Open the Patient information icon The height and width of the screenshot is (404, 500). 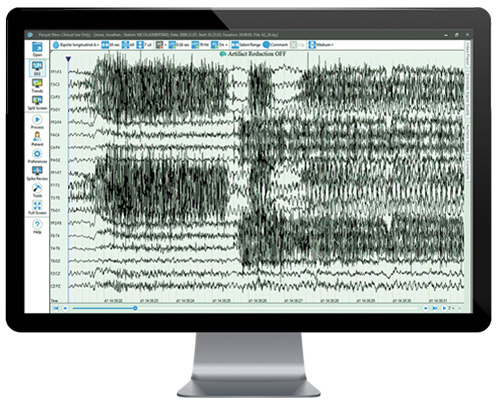click(37, 138)
